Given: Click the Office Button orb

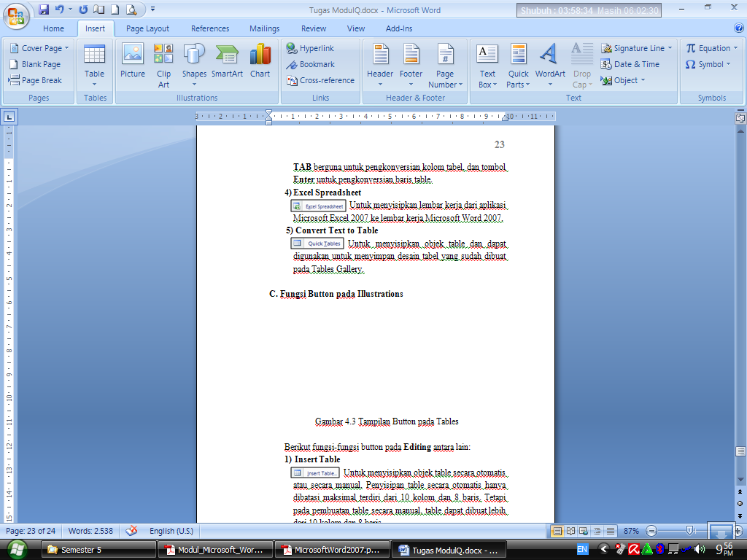Looking at the screenshot, I should pyautogui.click(x=16, y=16).
